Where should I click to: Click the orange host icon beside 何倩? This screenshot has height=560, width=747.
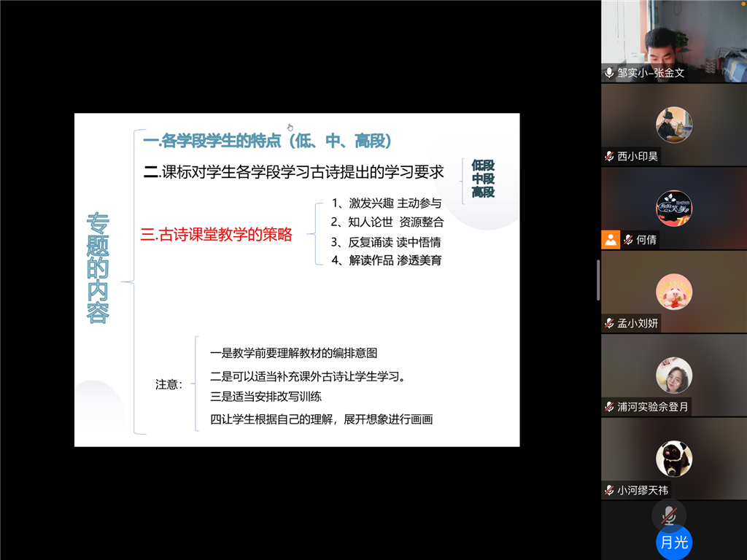tap(610, 239)
